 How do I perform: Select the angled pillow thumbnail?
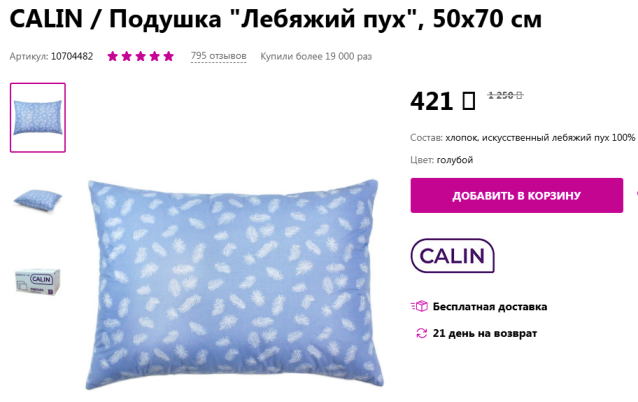click(x=37, y=200)
